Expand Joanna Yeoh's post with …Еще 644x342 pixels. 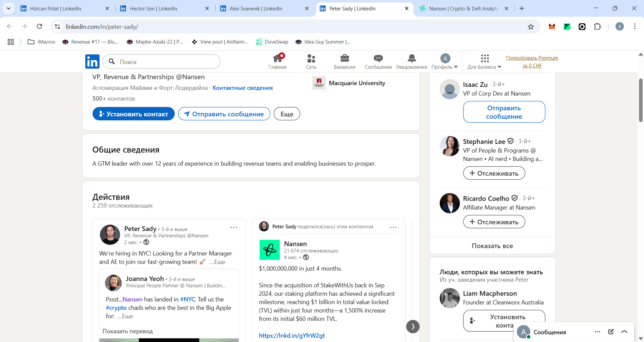pyautogui.click(x=125, y=316)
